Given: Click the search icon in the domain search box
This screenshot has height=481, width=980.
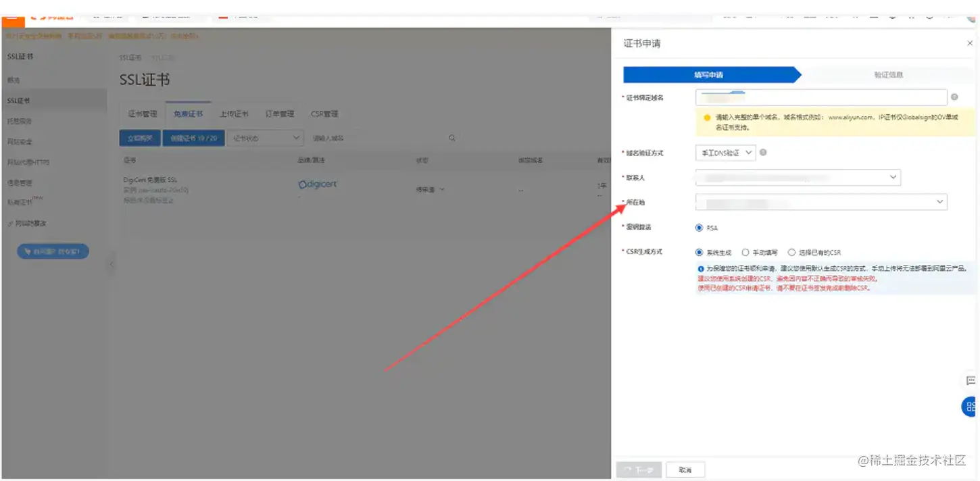Looking at the screenshot, I should (x=451, y=137).
